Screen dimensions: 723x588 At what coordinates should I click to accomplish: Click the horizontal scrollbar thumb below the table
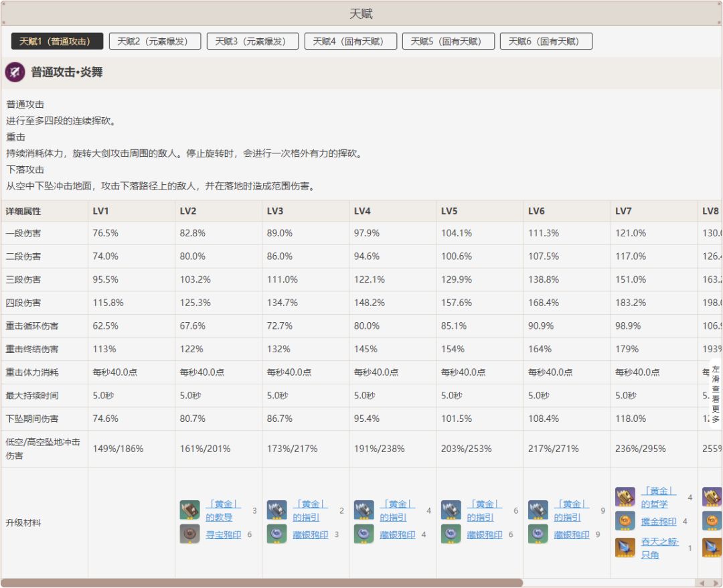[262, 583]
